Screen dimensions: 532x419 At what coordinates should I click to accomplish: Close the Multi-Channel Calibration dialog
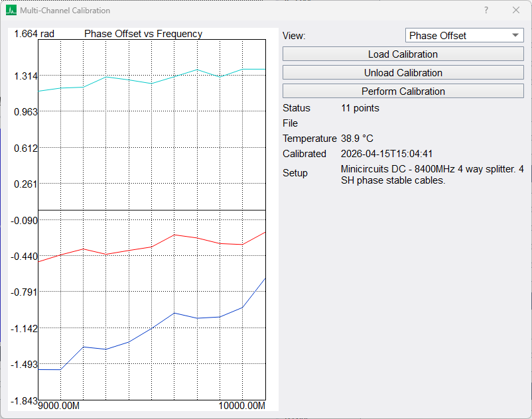[516, 10]
